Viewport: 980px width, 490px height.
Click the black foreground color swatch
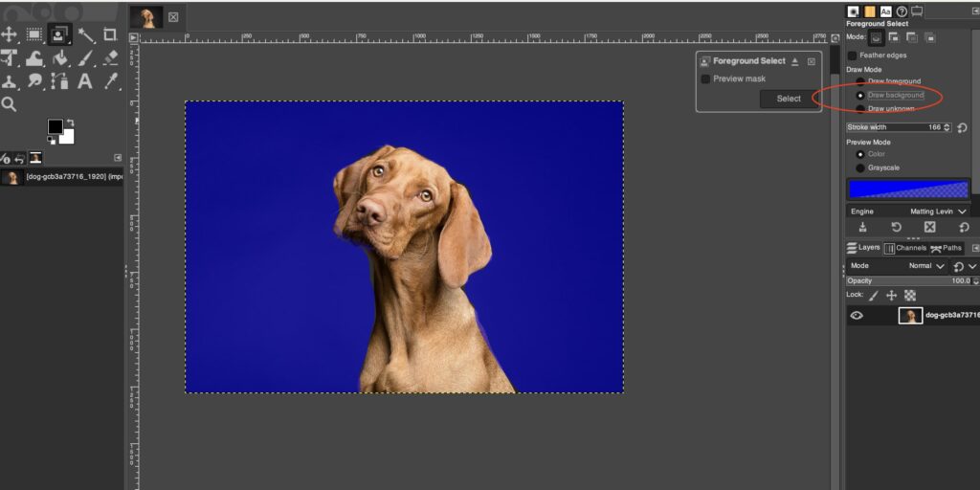(x=55, y=127)
